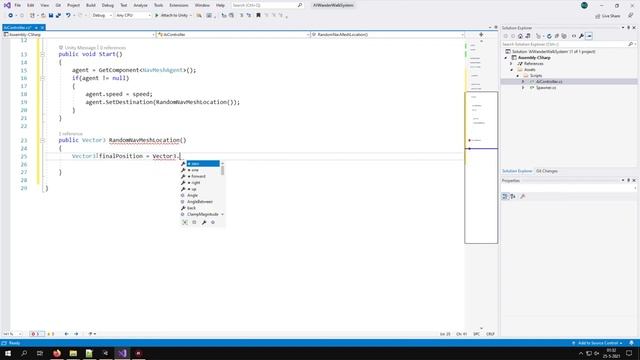
Task: Click the Navigate Backward toolbar icon
Action: point(10,15)
